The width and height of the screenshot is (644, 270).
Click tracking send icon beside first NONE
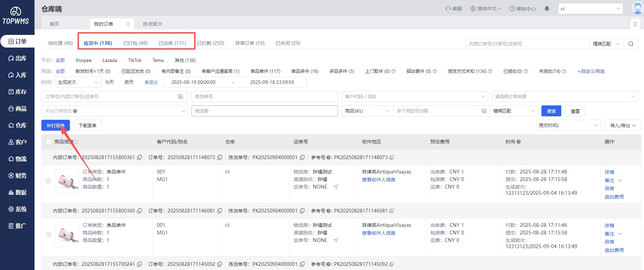336,187
